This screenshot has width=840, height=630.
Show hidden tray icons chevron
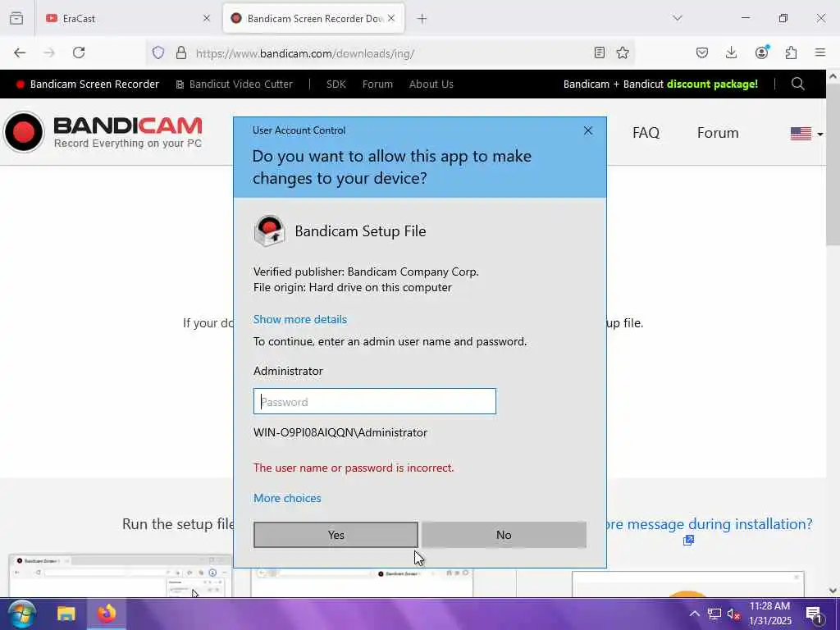pyautogui.click(x=694, y=614)
